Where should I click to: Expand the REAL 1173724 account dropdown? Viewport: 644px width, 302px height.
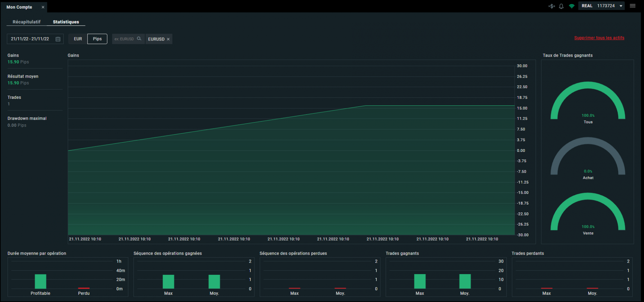621,6
